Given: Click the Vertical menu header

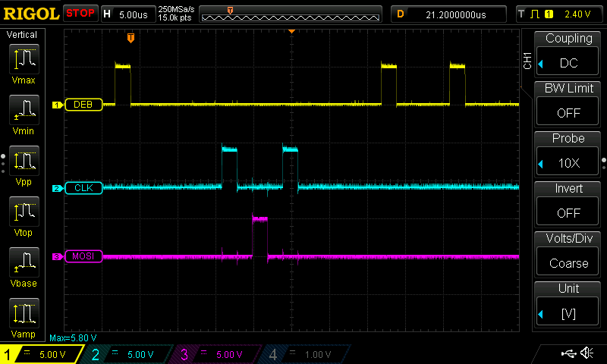Looking at the screenshot, I should pos(22,35).
